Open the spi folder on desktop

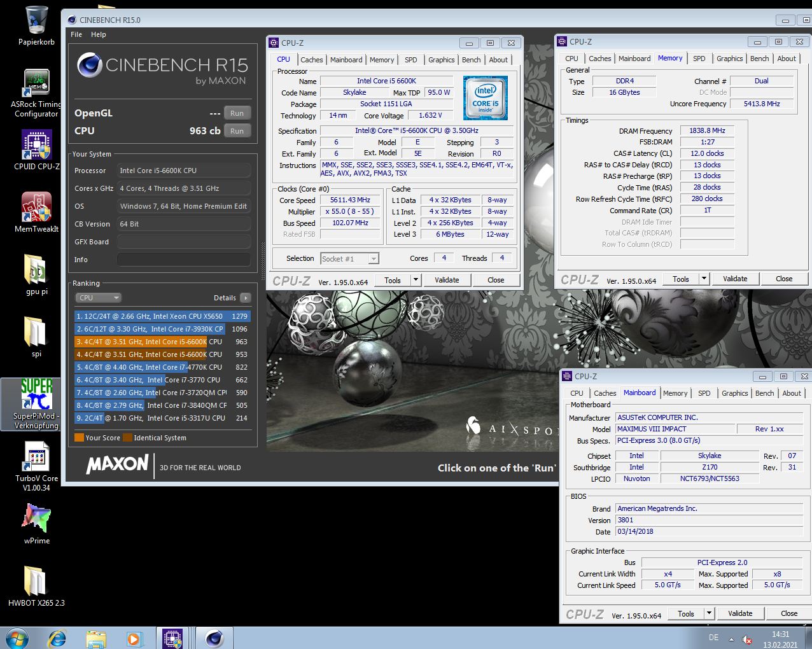36,337
